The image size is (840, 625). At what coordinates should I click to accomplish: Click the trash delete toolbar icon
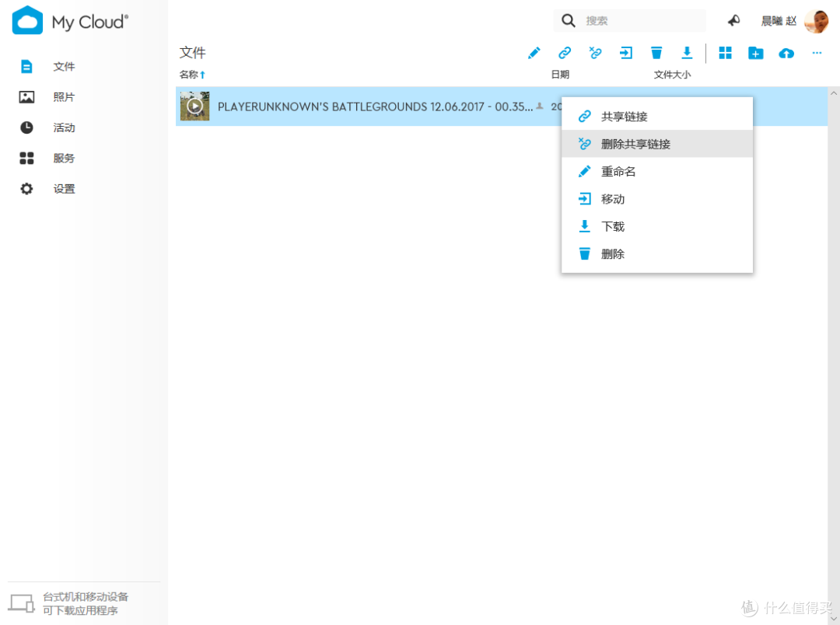point(656,53)
